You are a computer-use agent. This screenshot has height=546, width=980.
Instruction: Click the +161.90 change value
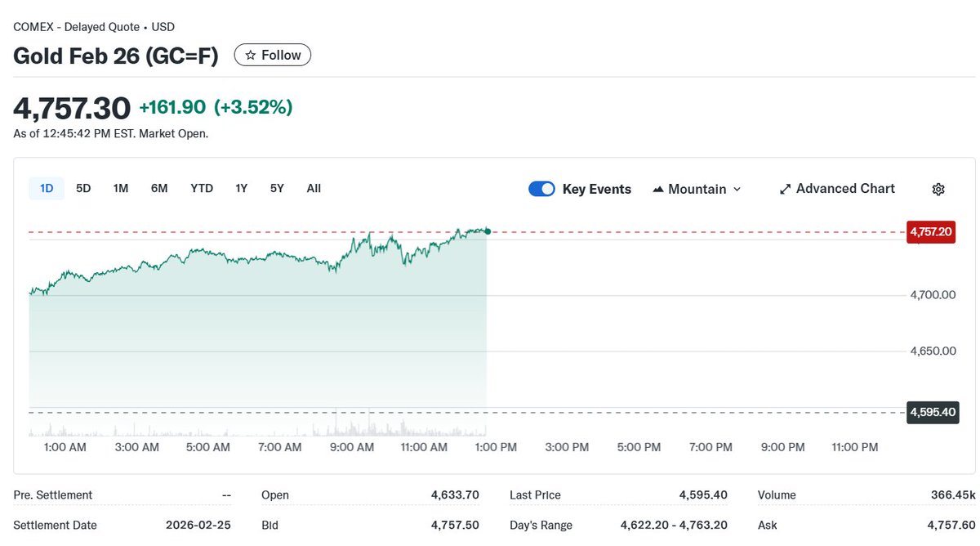tap(172, 107)
